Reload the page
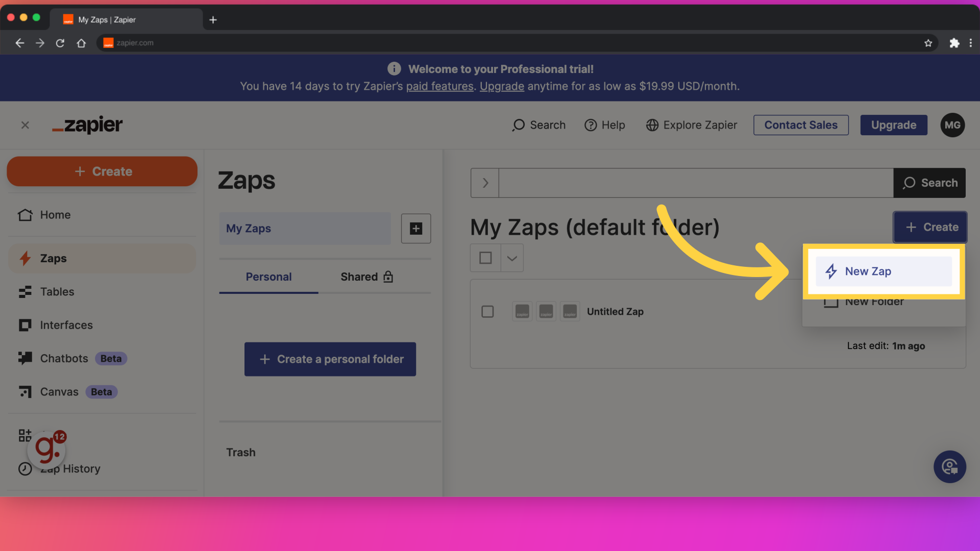The image size is (980, 551). [60, 43]
